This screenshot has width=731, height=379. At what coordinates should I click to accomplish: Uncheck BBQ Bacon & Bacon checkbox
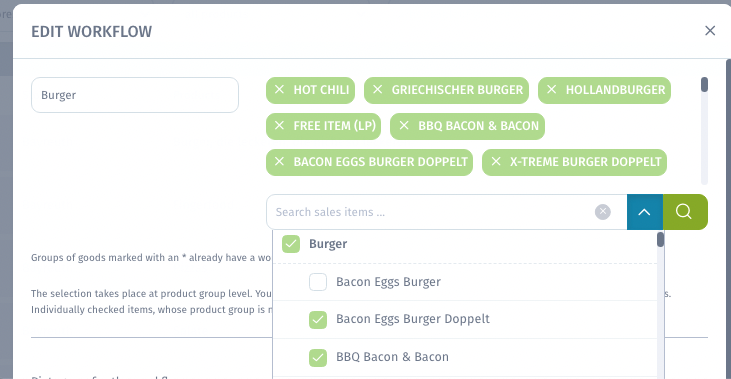(x=317, y=357)
